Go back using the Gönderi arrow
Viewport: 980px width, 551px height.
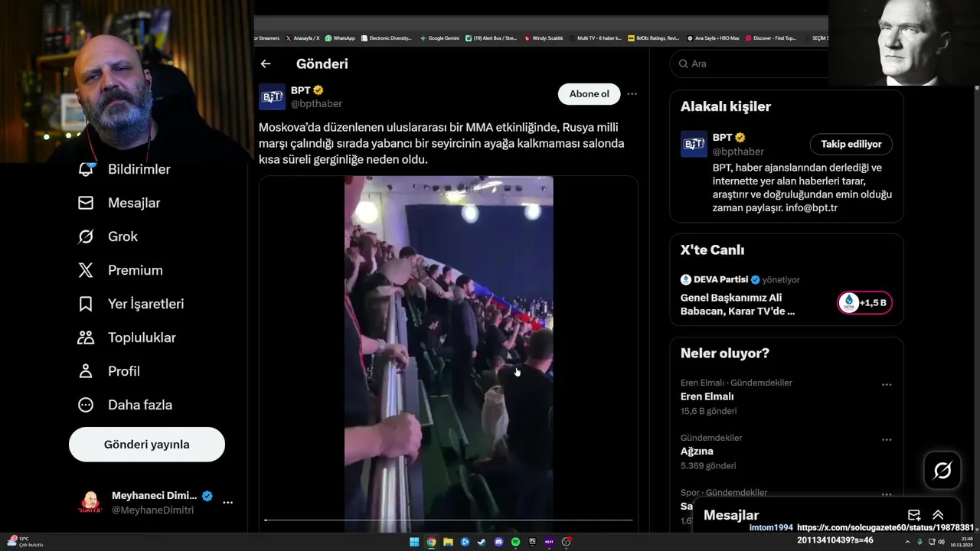[266, 64]
